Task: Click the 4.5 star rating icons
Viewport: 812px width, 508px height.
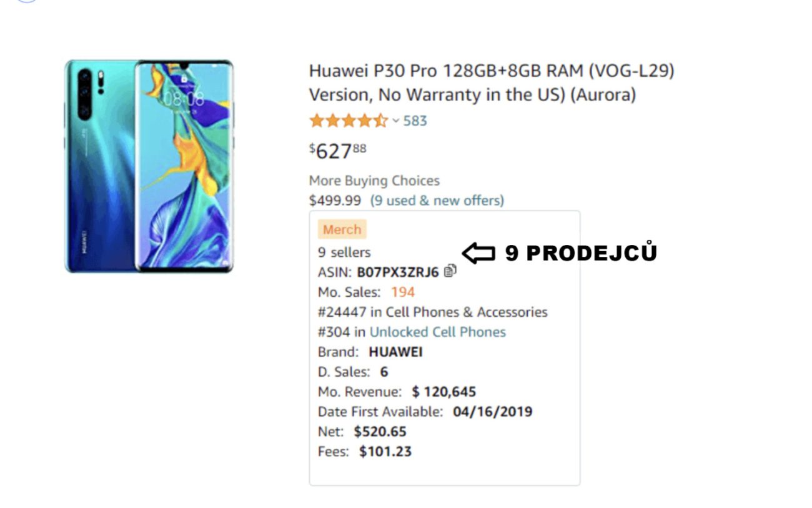Action: (x=349, y=121)
